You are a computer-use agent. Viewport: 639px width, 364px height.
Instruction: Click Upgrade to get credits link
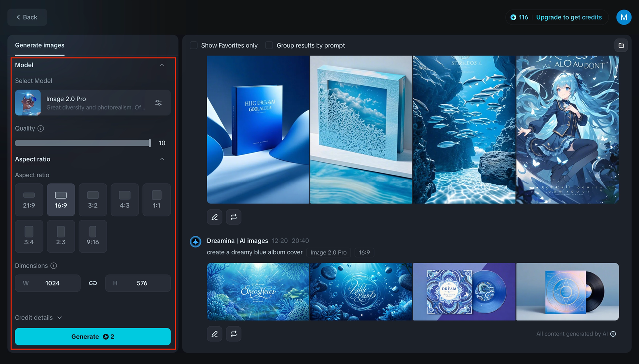(569, 17)
